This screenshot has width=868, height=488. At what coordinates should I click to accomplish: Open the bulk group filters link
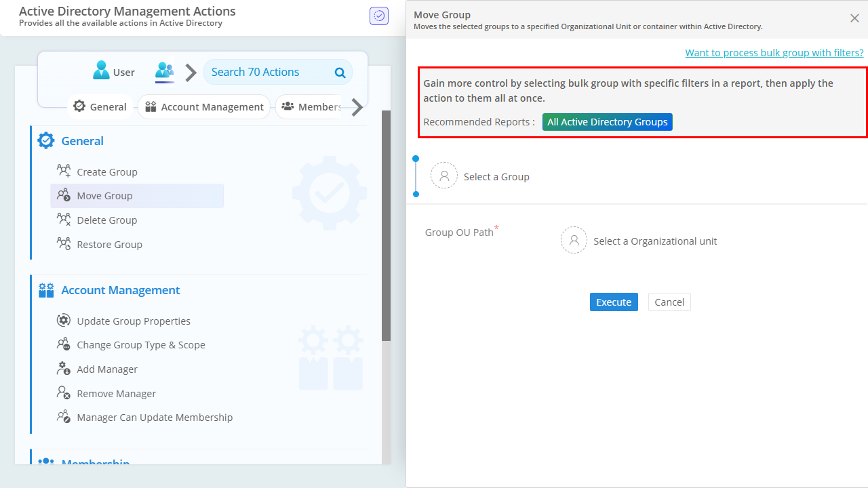[x=774, y=52]
